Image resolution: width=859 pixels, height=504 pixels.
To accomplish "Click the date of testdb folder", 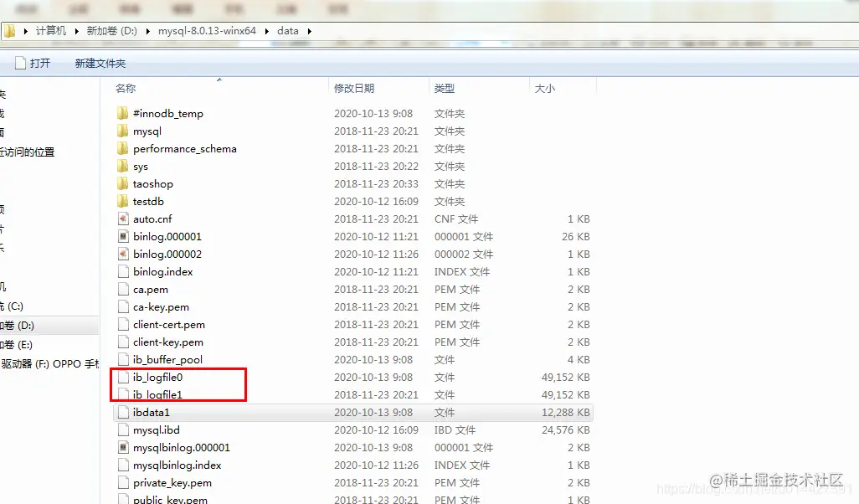I will coord(377,201).
